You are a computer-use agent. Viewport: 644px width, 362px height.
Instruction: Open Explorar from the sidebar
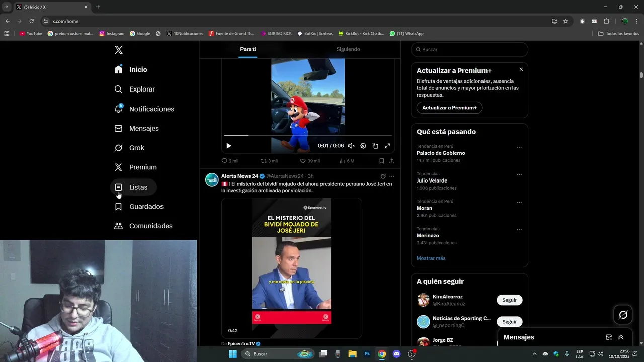tap(134, 89)
